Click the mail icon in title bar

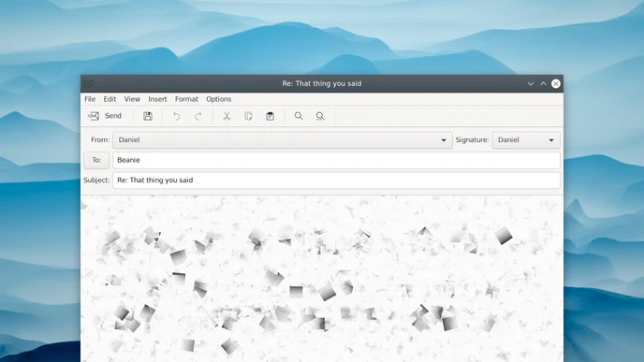pos(88,83)
